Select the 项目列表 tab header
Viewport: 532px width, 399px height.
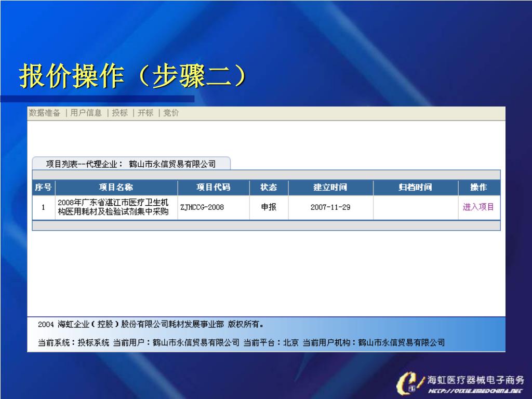click(131, 164)
